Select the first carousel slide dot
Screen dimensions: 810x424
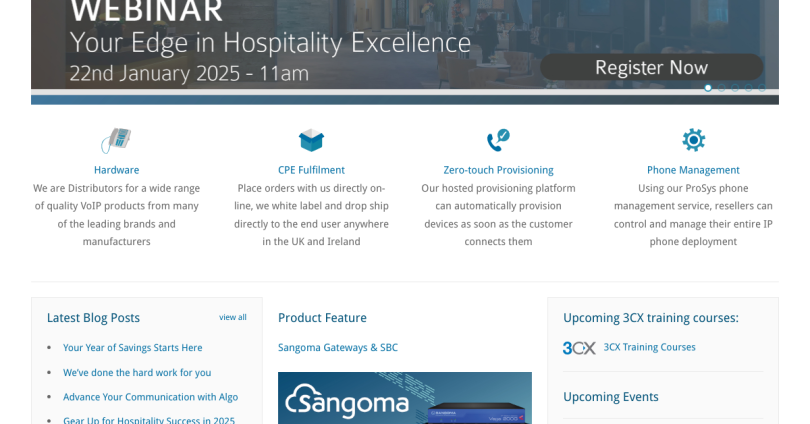(x=708, y=88)
